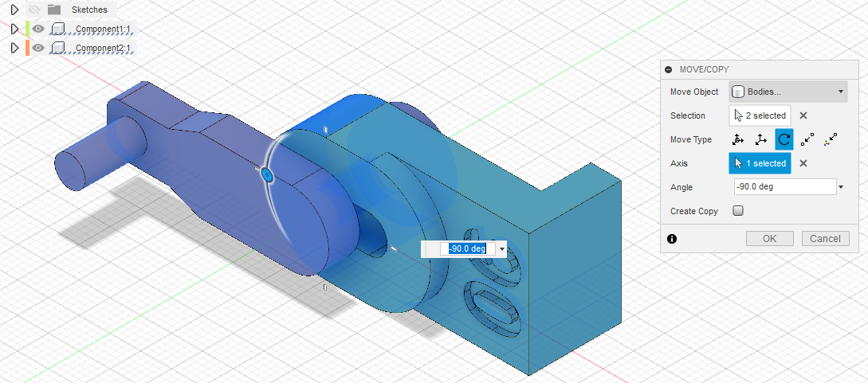Click the Angle input field in dialog
Screen dimensions: 868x383
pyautogui.click(x=785, y=187)
